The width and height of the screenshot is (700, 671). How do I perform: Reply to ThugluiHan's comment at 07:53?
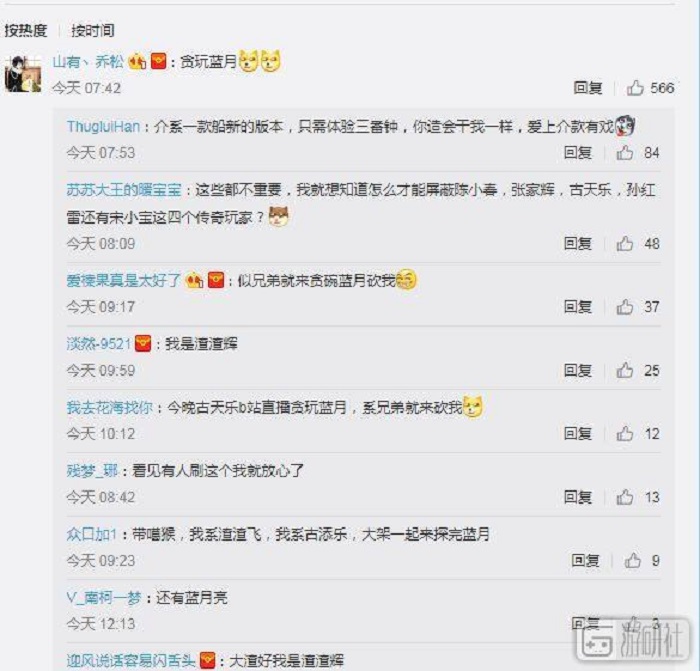[x=578, y=153]
